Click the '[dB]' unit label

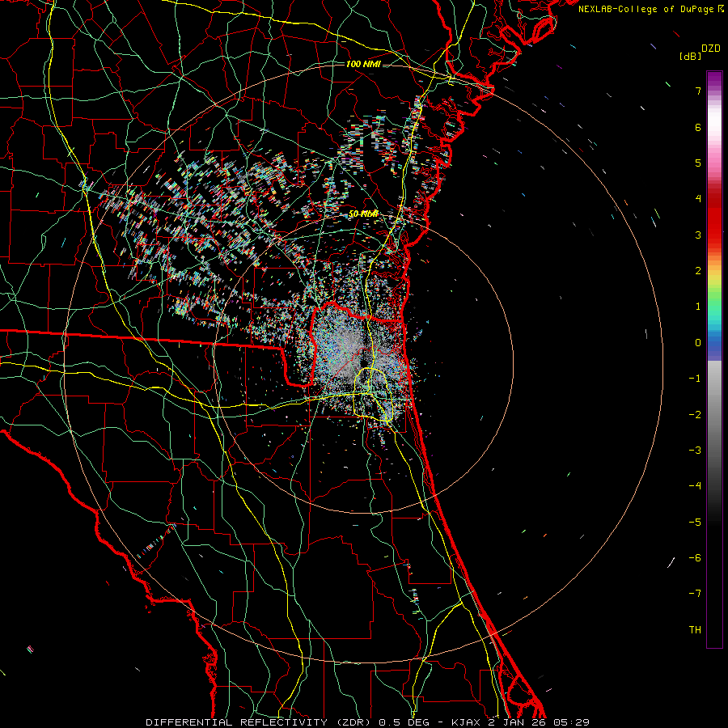[691, 56]
